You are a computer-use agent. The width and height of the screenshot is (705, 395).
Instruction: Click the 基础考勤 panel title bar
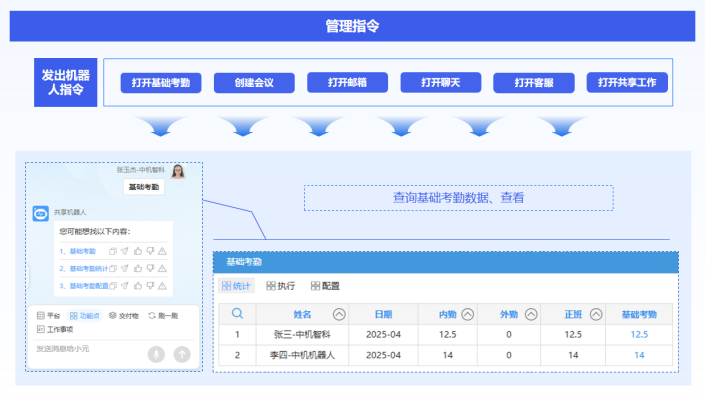[x=446, y=262]
